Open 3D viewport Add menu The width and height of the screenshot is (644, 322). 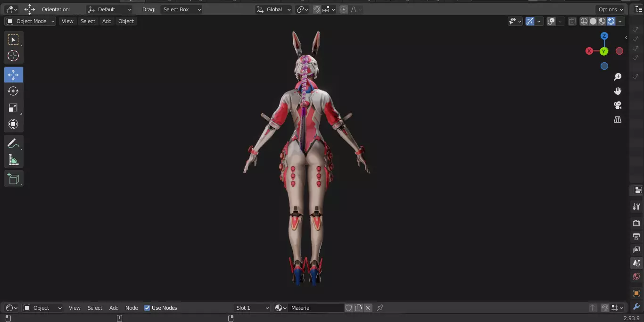tap(107, 21)
